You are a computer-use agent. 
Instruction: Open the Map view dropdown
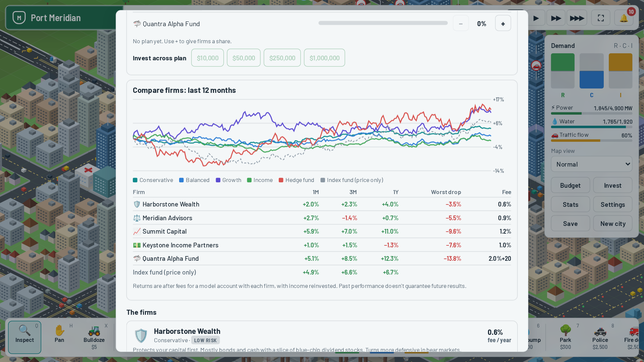[592, 165]
